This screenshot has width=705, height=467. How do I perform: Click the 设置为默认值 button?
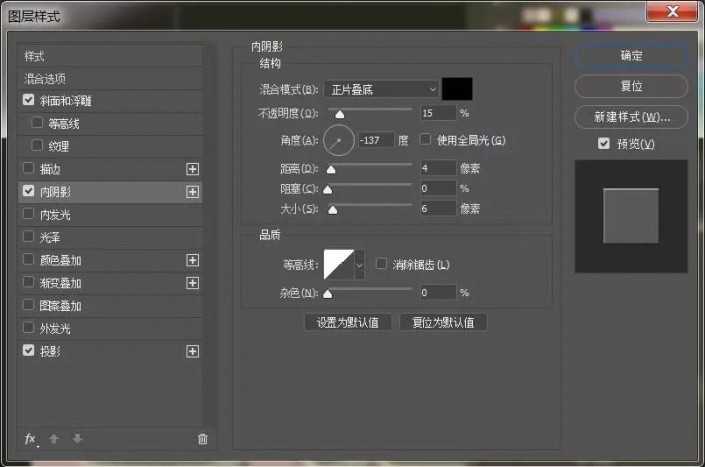[x=347, y=322]
